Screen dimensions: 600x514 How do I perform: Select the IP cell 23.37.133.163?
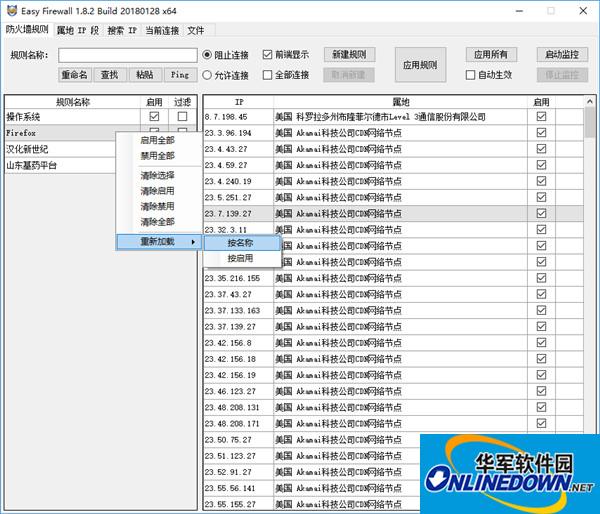238,310
